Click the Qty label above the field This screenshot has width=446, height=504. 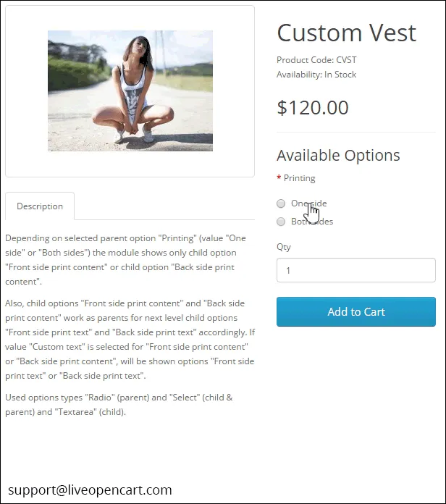283,247
